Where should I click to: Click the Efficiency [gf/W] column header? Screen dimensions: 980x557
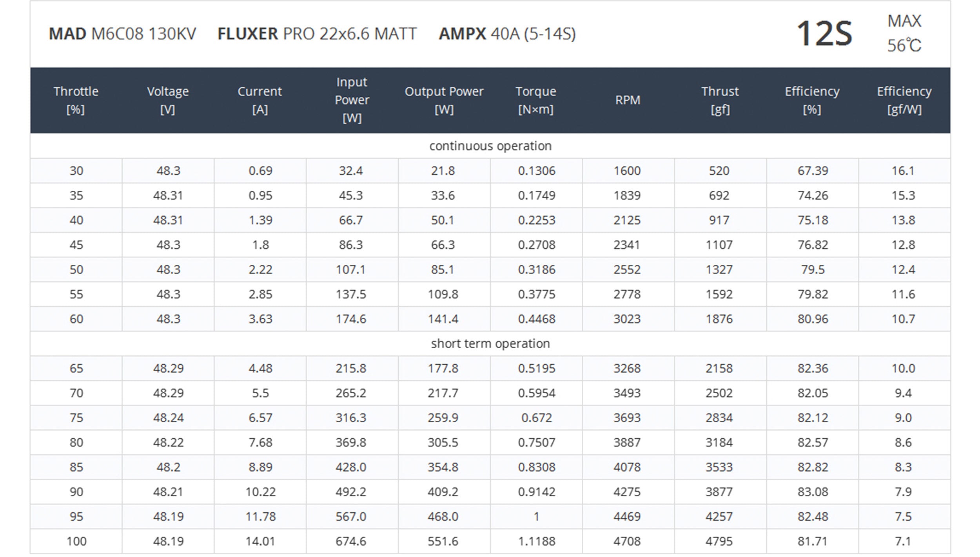904,100
